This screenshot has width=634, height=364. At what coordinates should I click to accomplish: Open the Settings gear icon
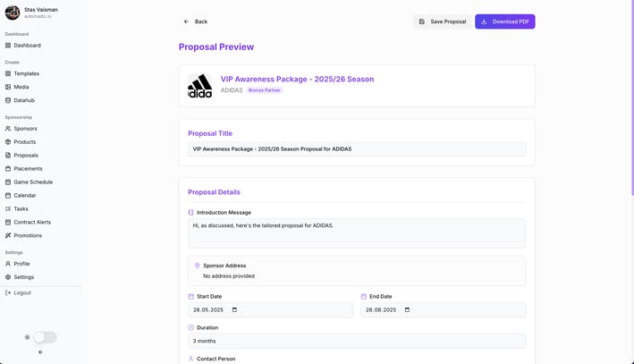(x=8, y=277)
